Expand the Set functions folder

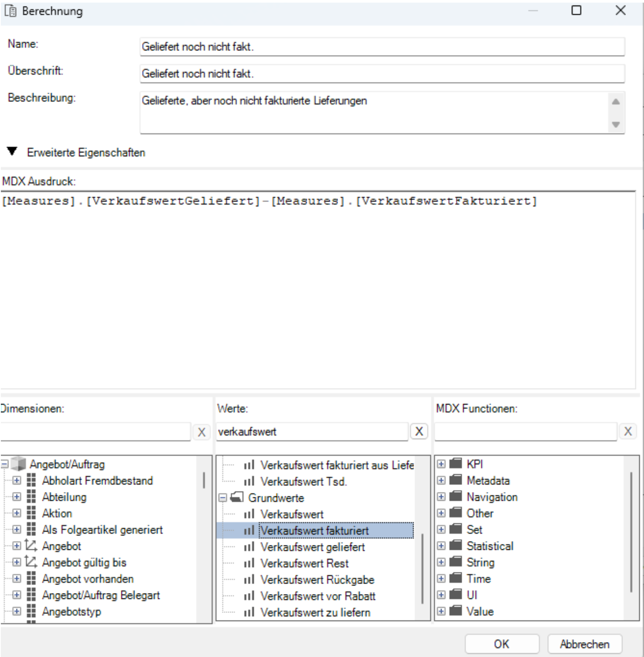[441, 529]
